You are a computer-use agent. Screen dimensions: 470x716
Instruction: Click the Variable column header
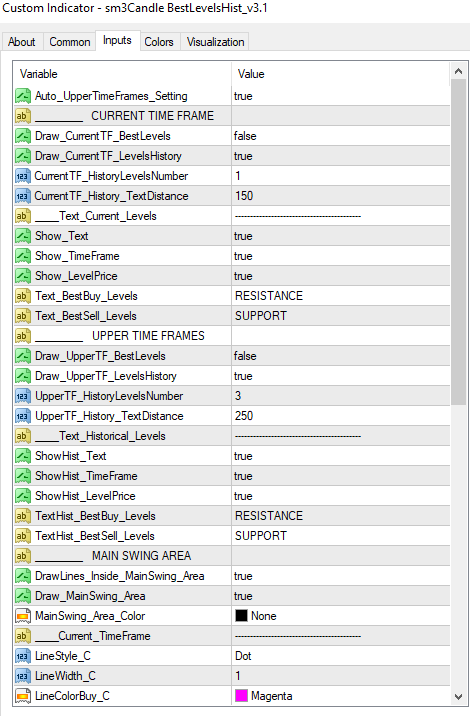pos(122,74)
